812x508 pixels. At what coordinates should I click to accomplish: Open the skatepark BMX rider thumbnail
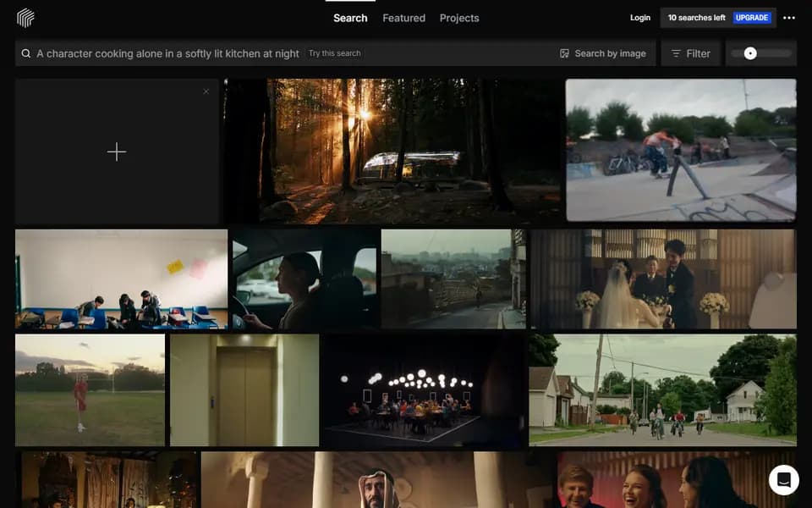(x=681, y=150)
